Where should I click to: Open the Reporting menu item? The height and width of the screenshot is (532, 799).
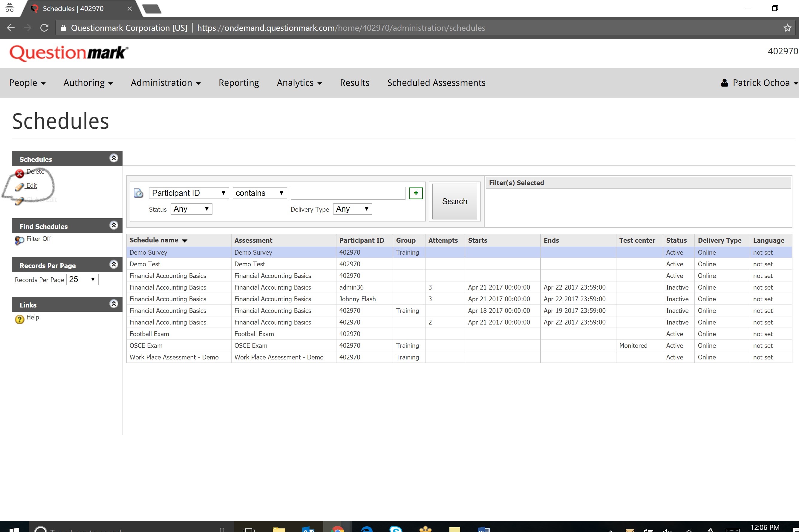coord(238,83)
